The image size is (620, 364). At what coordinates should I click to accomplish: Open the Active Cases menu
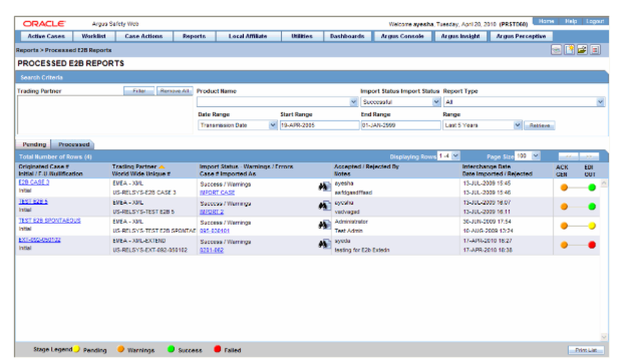coord(46,36)
